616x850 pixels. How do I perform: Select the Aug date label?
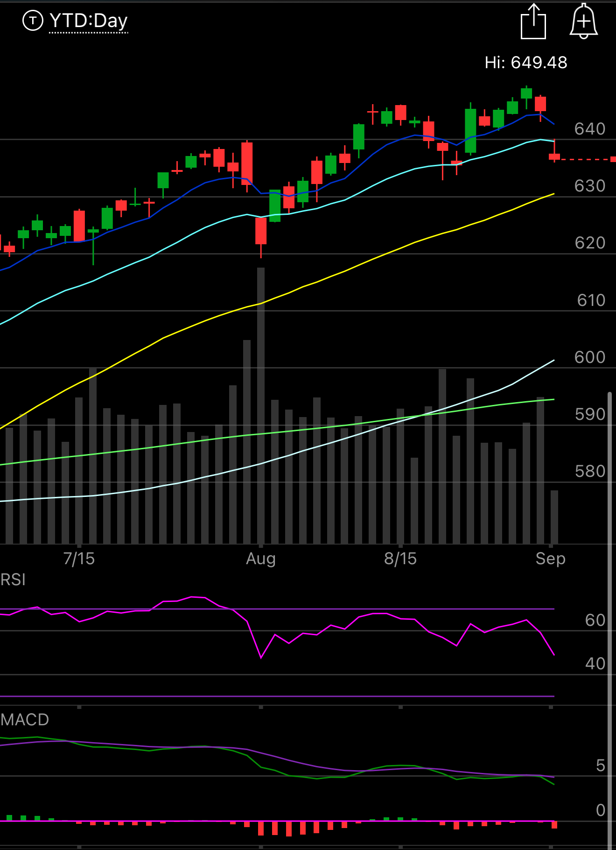tap(261, 559)
